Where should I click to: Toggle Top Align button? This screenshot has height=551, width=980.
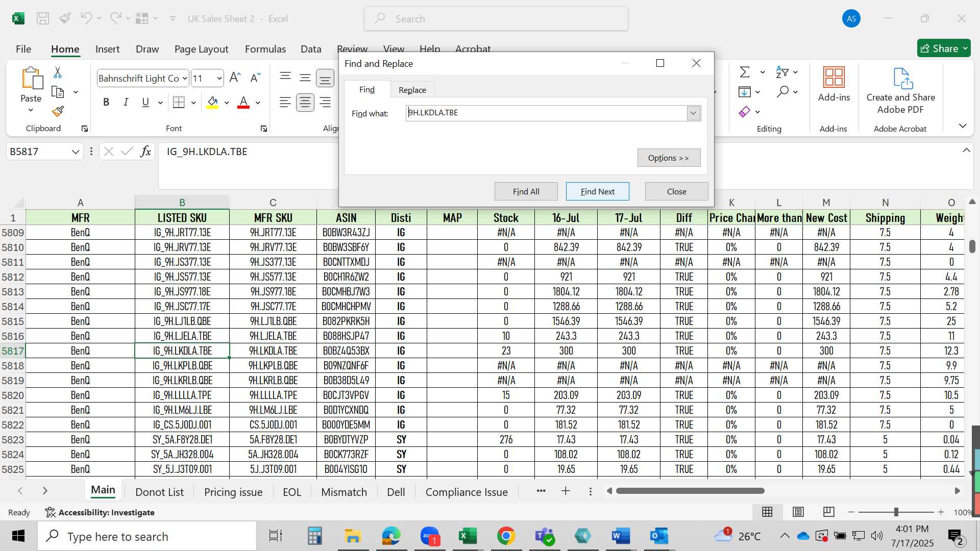click(285, 78)
